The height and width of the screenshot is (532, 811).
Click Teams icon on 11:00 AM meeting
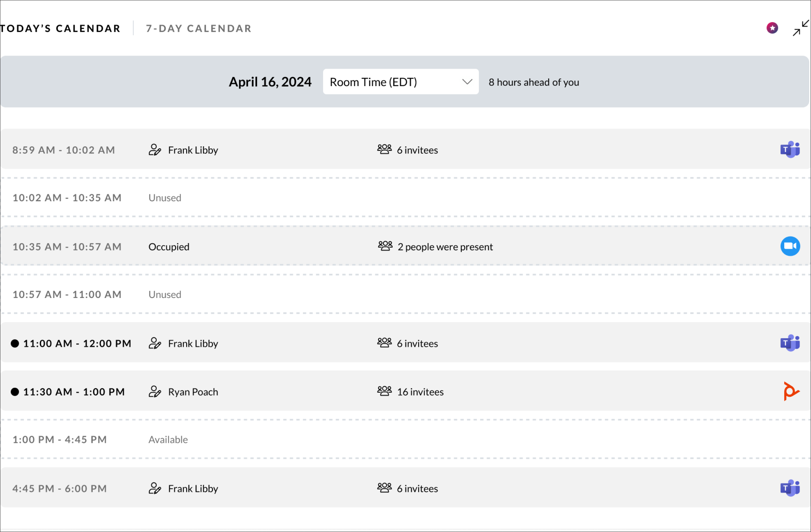790,343
